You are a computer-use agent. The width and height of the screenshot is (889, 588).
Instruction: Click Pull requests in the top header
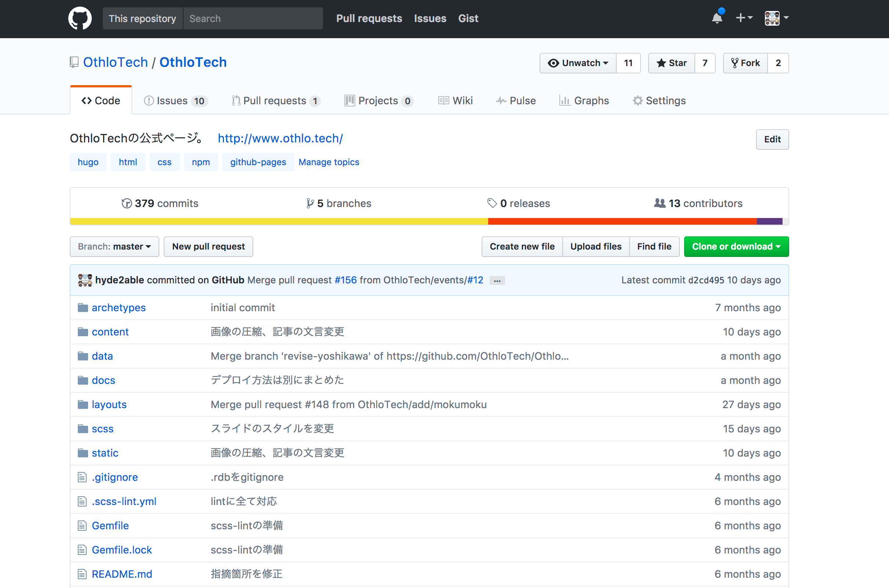tap(369, 18)
